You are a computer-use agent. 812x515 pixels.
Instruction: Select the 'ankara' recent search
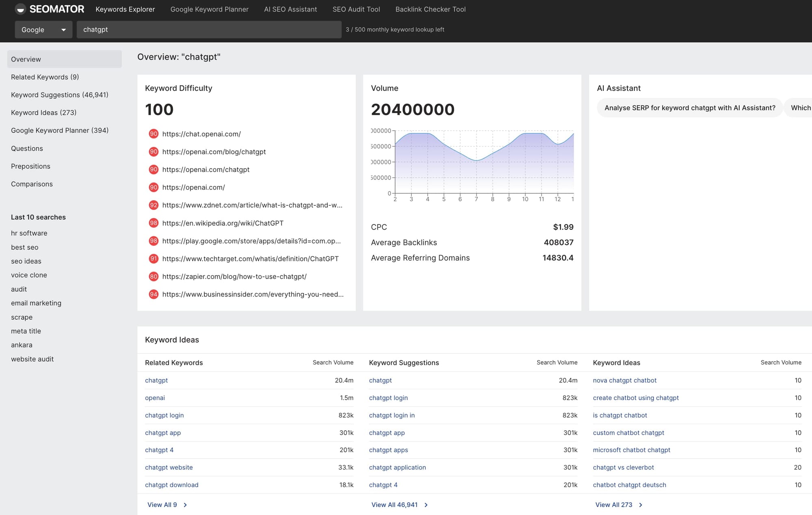(x=22, y=345)
